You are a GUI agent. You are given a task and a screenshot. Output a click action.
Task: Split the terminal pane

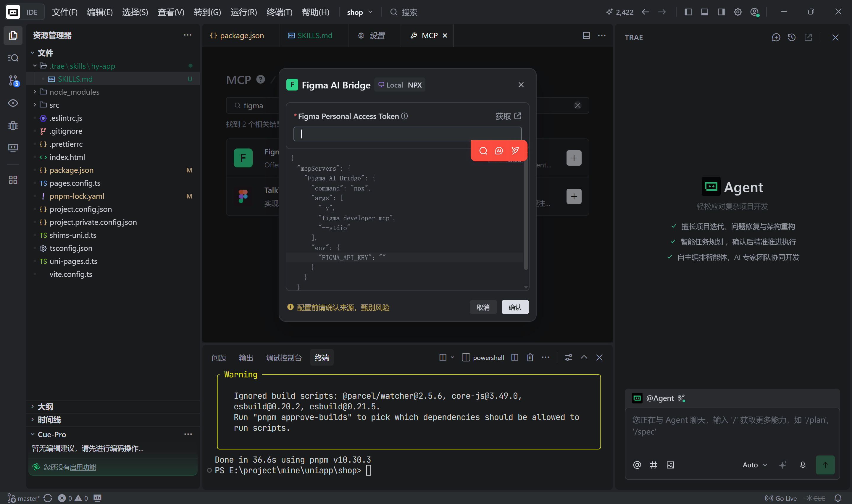(x=515, y=357)
